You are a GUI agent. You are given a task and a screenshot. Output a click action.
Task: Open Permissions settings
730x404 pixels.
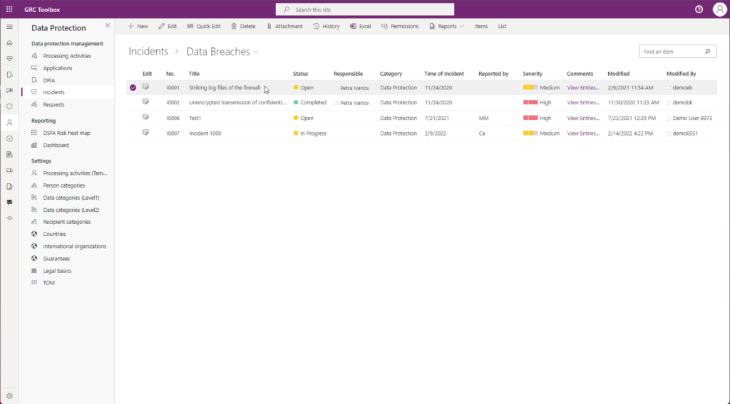[400, 27]
